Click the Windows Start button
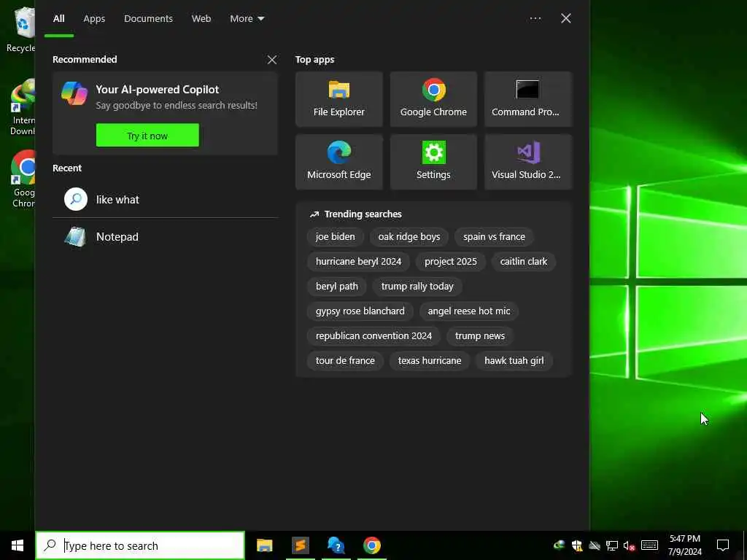The image size is (747, 560). click(x=18, y=545)
